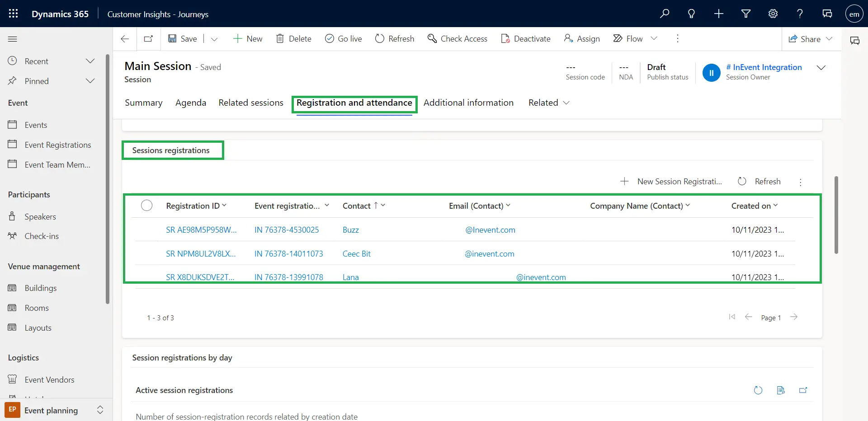
Task: Switch to the Summary tab
Action: click(144, 103)
